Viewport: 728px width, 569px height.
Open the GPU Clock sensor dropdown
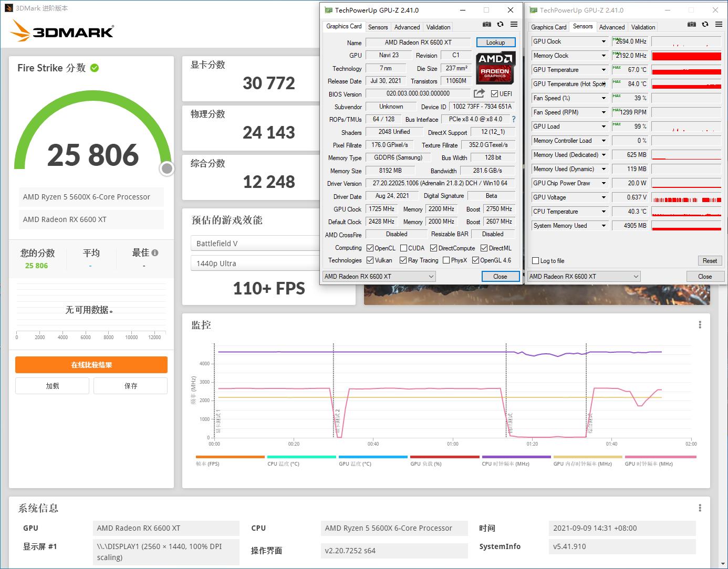pos(604,41)
